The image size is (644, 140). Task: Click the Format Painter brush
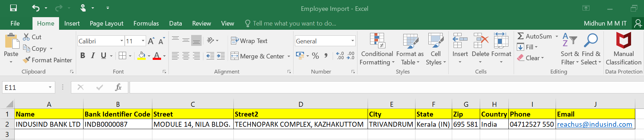26,60
